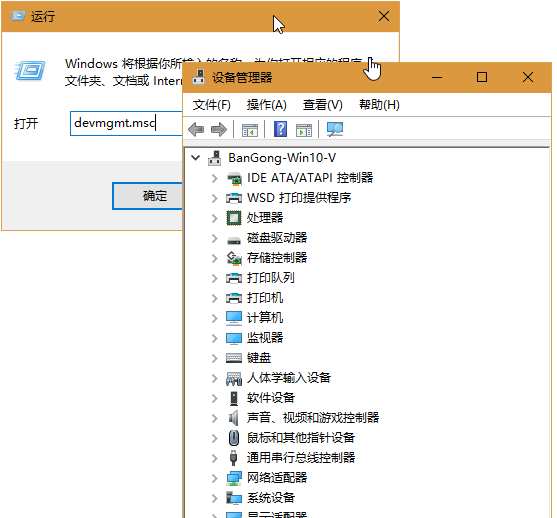The width and height of the screenshot is (557, 518).
Task: Click the mouse icon for pointing devices
Action: pos(233,438)
